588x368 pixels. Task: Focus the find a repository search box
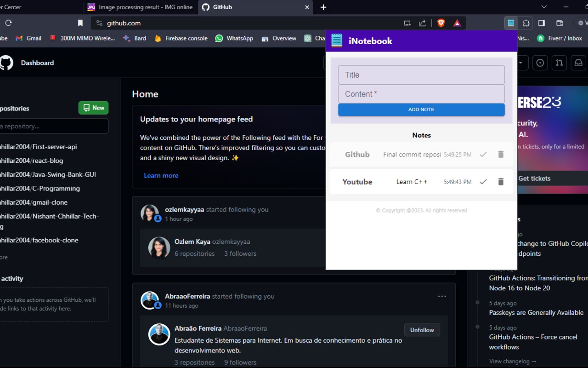(54, 126)
